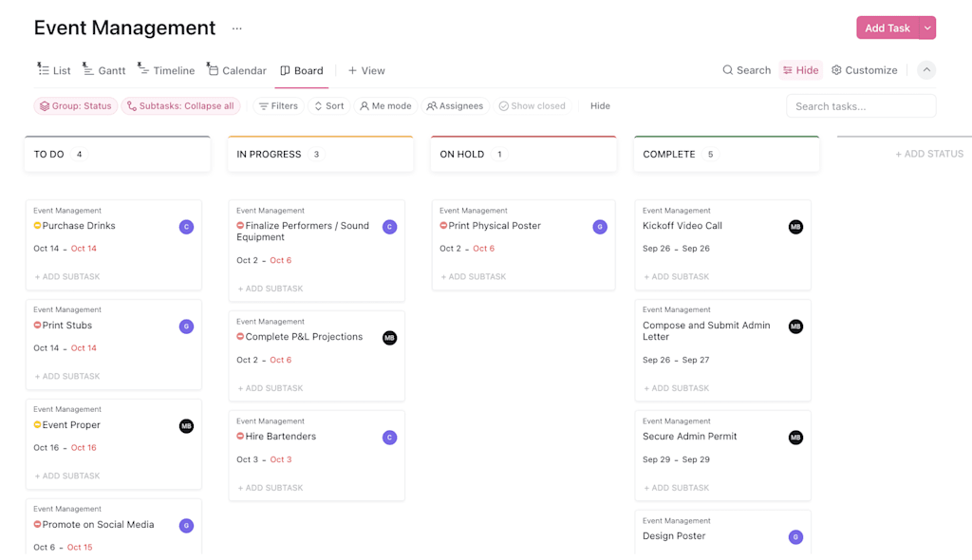Toggle Show closed tasks
Image resolution: width=972 pixels, height=560 pixels.
(532, 106)
